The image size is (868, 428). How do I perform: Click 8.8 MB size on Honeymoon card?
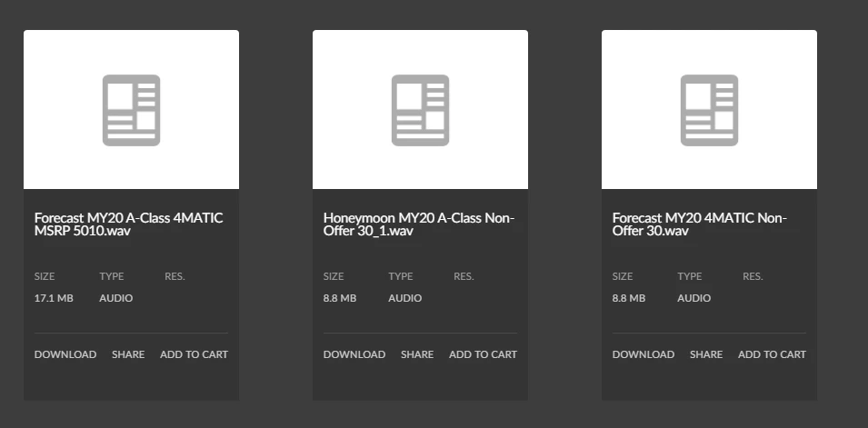340,298
